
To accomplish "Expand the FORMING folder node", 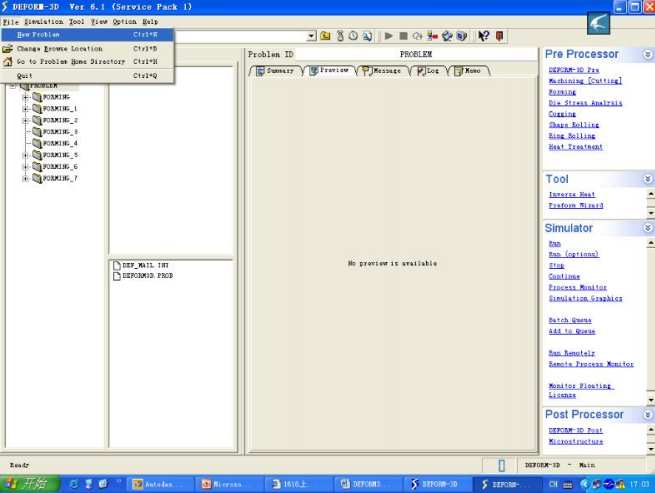I will [x=25, y=97].
